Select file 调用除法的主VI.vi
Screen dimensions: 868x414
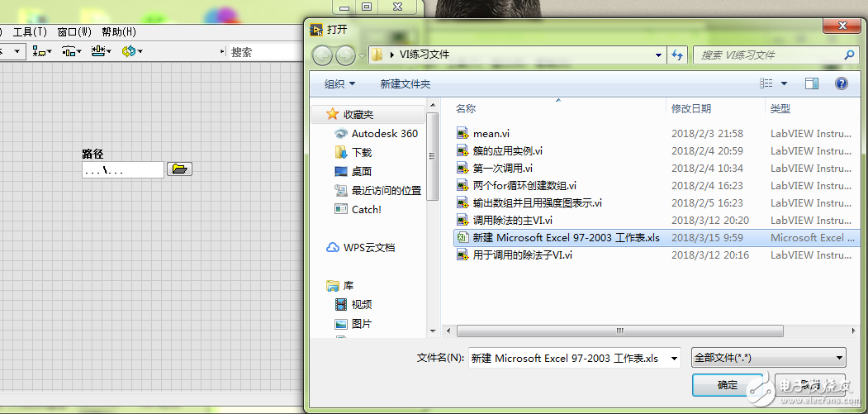[513, 220]
